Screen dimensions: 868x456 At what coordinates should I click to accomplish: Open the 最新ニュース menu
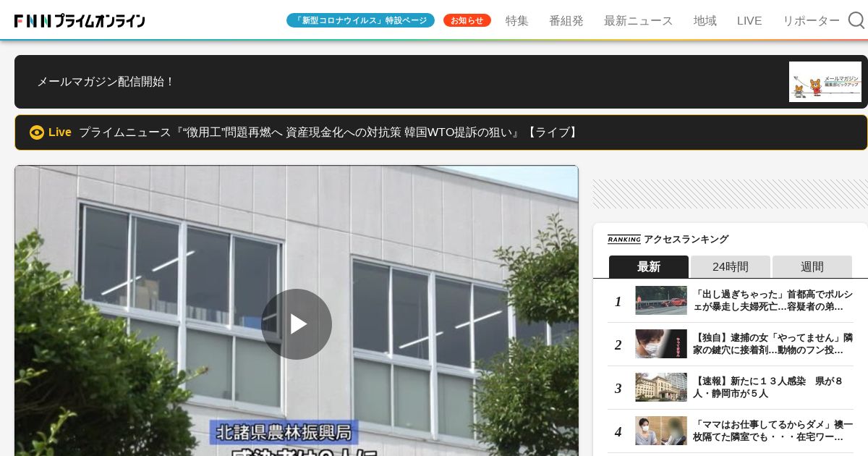[x=638, y=21]
